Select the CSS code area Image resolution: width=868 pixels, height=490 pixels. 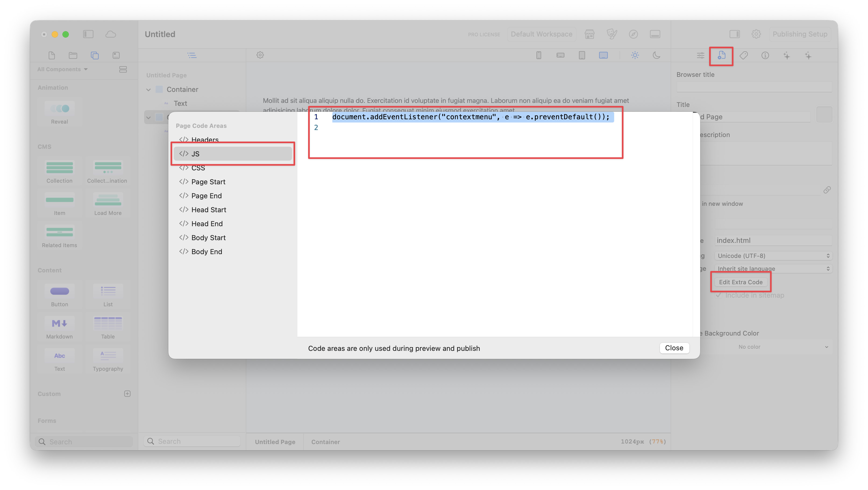(x=233, y=168)
